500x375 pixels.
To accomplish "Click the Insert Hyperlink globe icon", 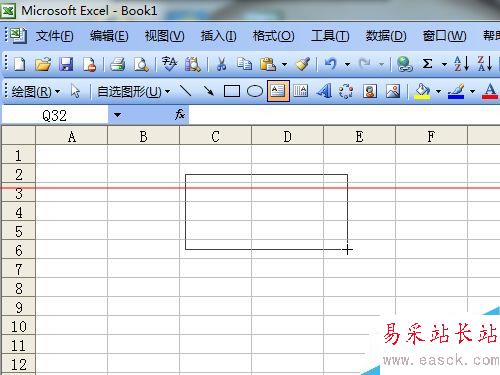I will click(x=404, y=64).
